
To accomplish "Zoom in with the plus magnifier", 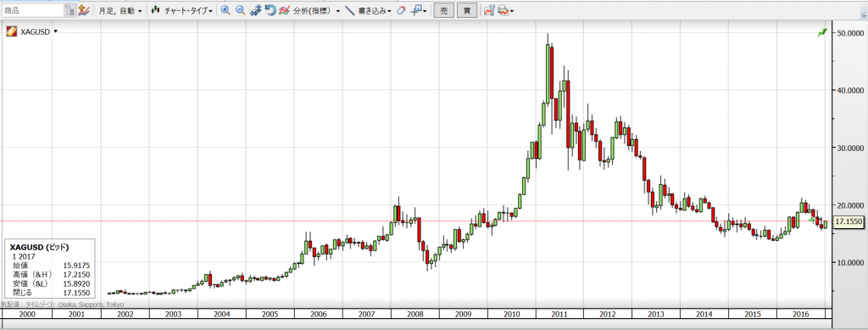I will tap(225, 10).
